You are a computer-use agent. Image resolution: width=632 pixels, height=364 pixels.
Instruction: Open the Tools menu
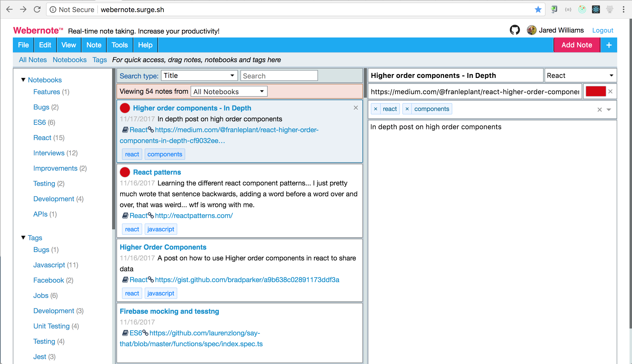pos(119,45)
